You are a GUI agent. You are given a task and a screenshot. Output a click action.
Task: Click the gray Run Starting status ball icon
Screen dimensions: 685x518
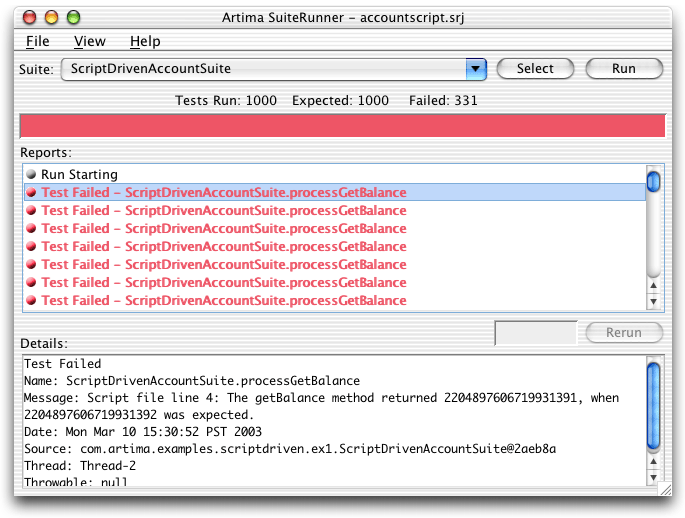pos(31,174)
